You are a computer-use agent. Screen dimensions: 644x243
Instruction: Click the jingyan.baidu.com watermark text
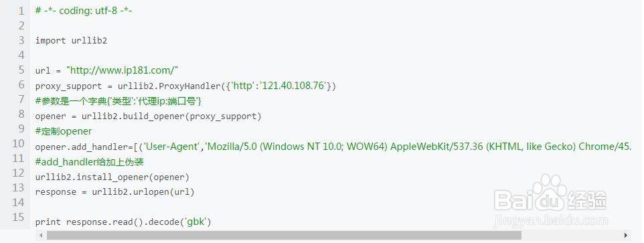550,221
